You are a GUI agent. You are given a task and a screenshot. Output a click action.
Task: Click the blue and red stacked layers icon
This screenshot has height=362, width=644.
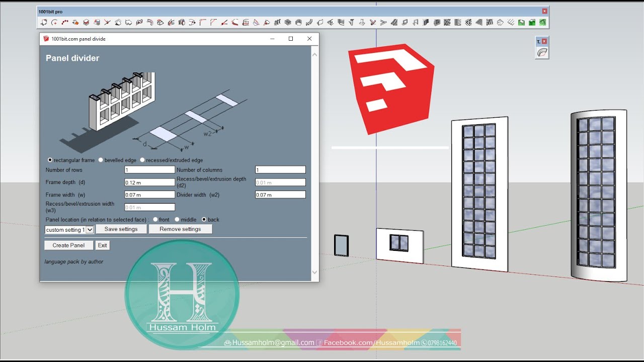click(x=97, y=22)
